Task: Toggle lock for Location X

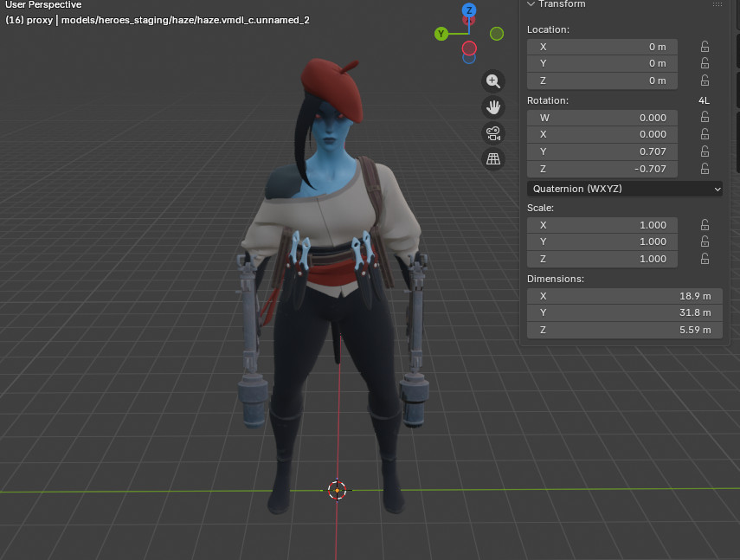Action: [x=705, y=47]
